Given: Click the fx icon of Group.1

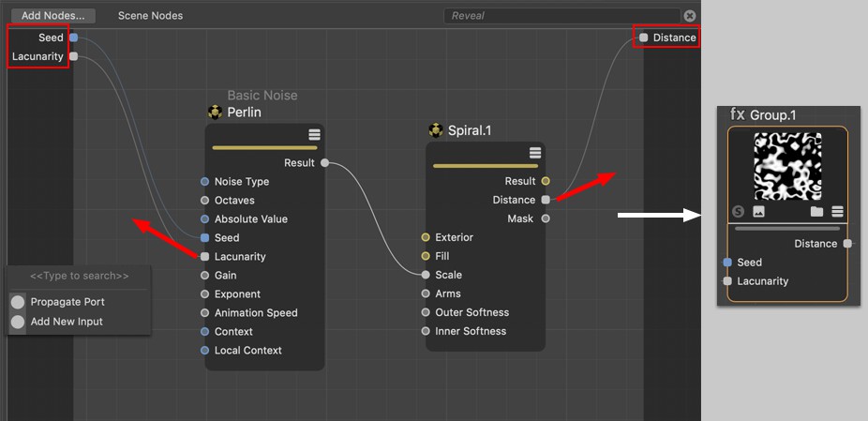Looking at the screenshot, I should pyautogui.click(x=738, y=114).
